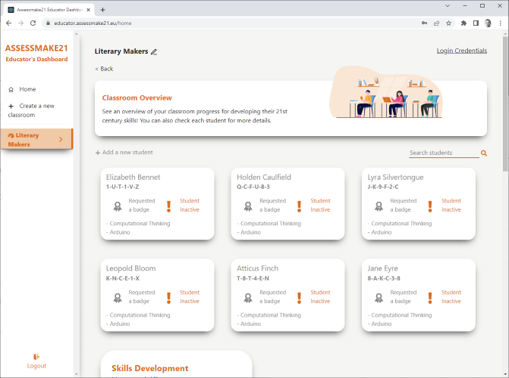Click the badge icon on Leopold Bloom's card
This screenshot has height=378, width=509.
pos(117,298)
